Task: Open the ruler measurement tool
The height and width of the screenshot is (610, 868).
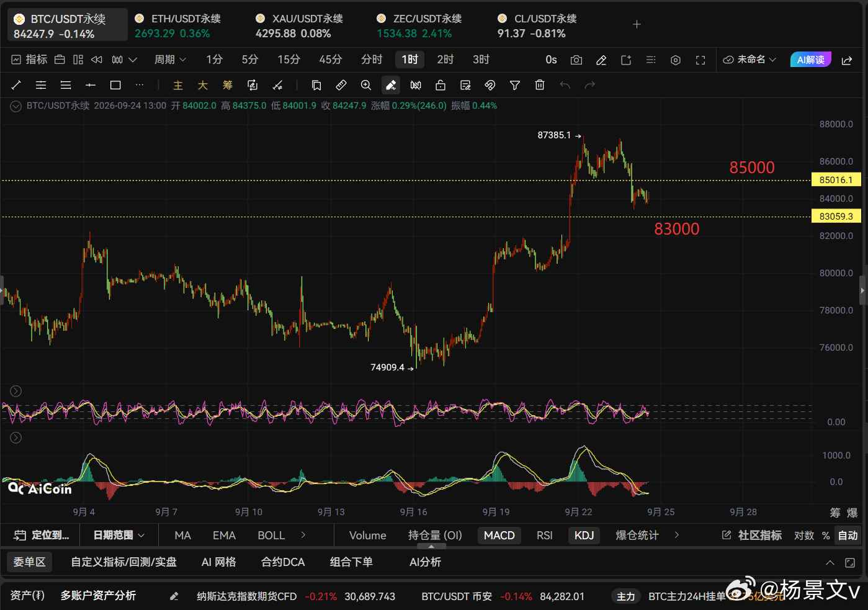Action: tap(341, 85)
